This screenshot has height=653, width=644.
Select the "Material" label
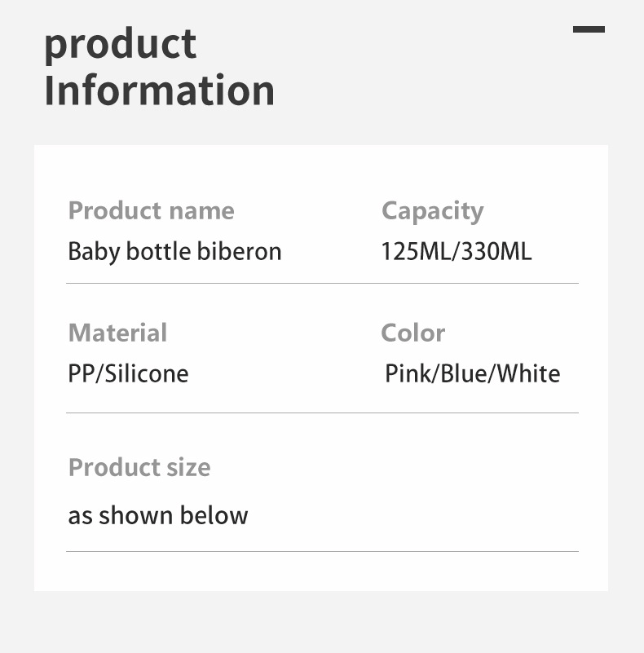117,333
